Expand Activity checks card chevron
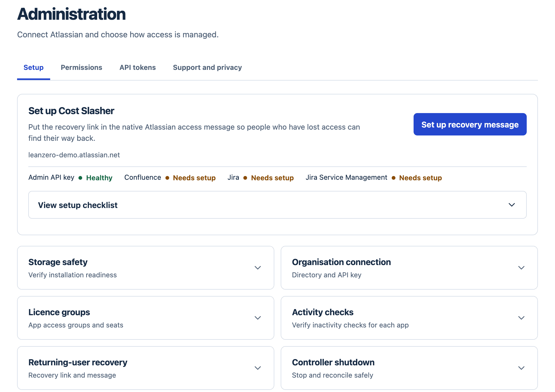555x392 pixels. (521, 318)
